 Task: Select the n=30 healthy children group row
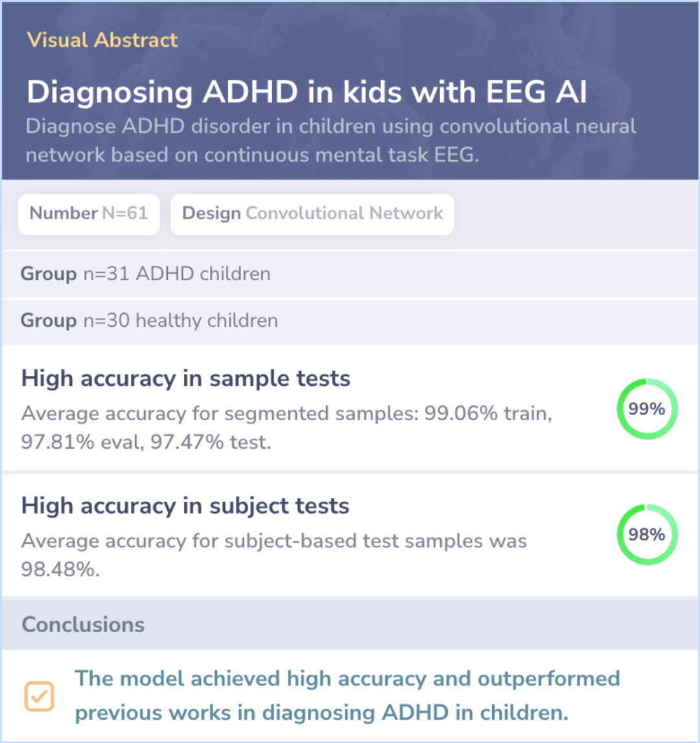pyautogui.click(x=350, y=321)
